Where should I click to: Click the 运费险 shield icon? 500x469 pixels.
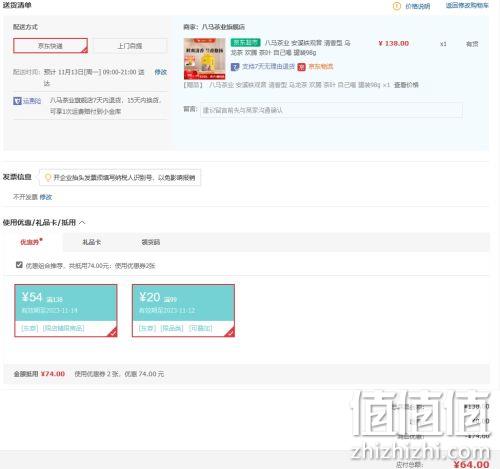click(17, 101)
